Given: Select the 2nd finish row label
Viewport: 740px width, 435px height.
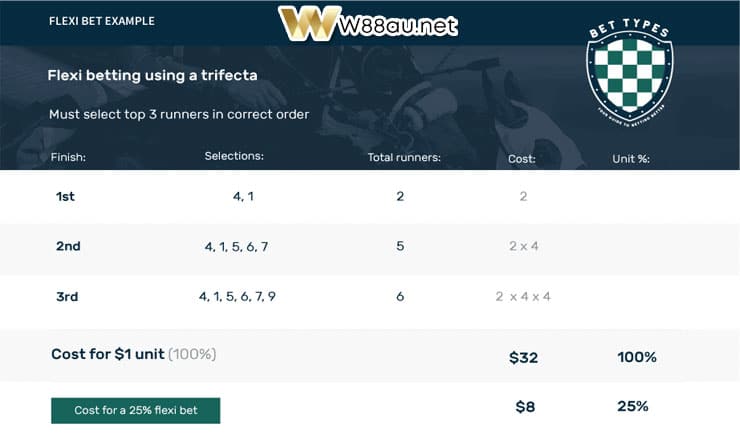Looking at the screenshot, I should point(68,246).
